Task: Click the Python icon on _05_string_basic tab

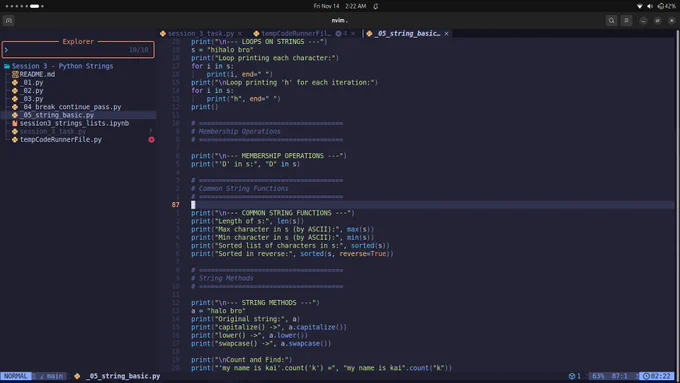Action: click(x=369, y=33)
